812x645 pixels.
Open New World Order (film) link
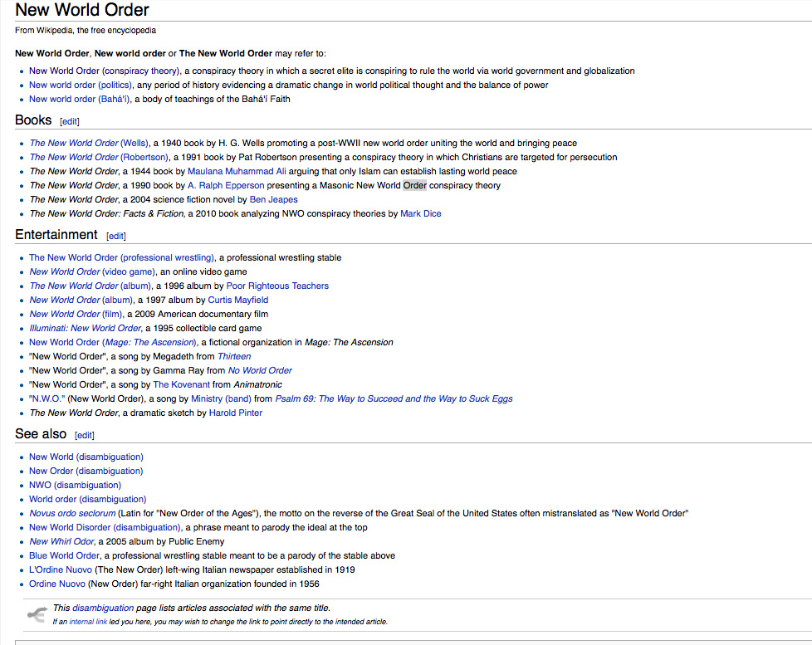click(x=76, y=314)
